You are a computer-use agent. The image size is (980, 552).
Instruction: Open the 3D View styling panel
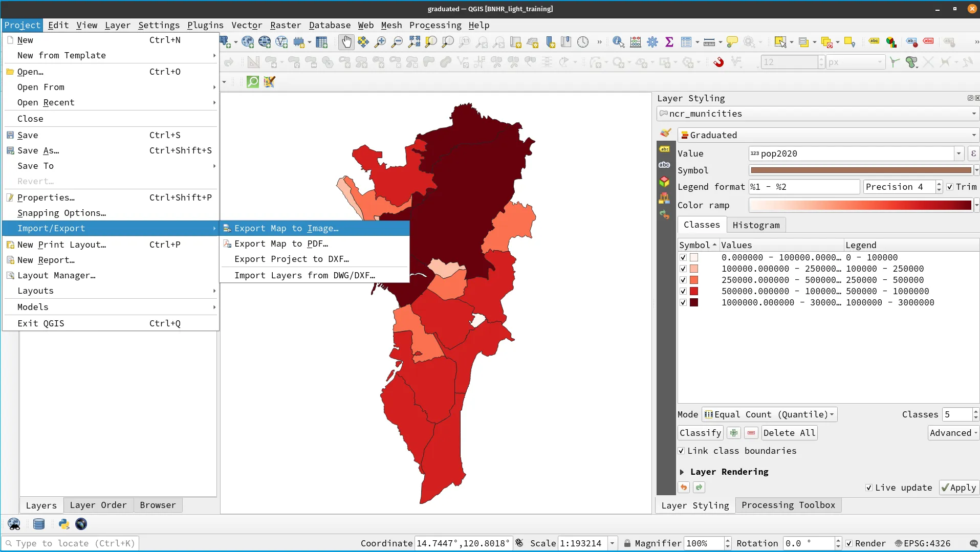[x=665, y=182]
